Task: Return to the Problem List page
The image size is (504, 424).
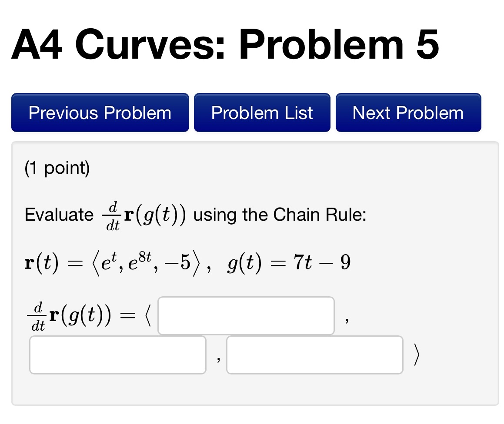Action: [262, 113]
